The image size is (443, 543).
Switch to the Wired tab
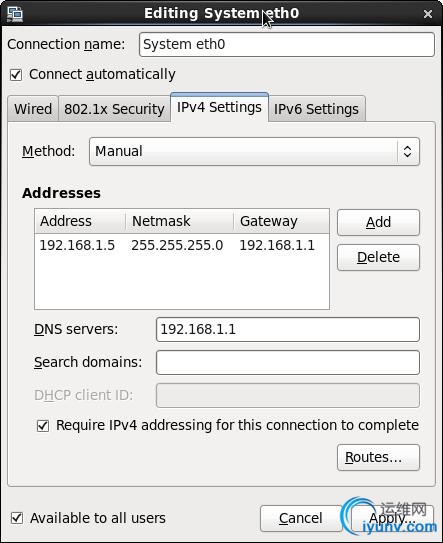coord(33,109)
